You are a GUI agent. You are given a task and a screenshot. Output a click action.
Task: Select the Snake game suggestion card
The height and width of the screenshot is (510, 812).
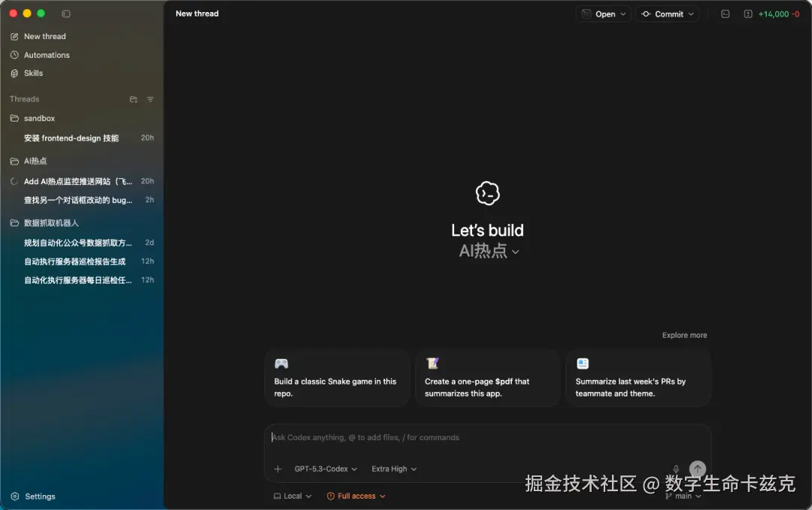[x=337, y=378]
